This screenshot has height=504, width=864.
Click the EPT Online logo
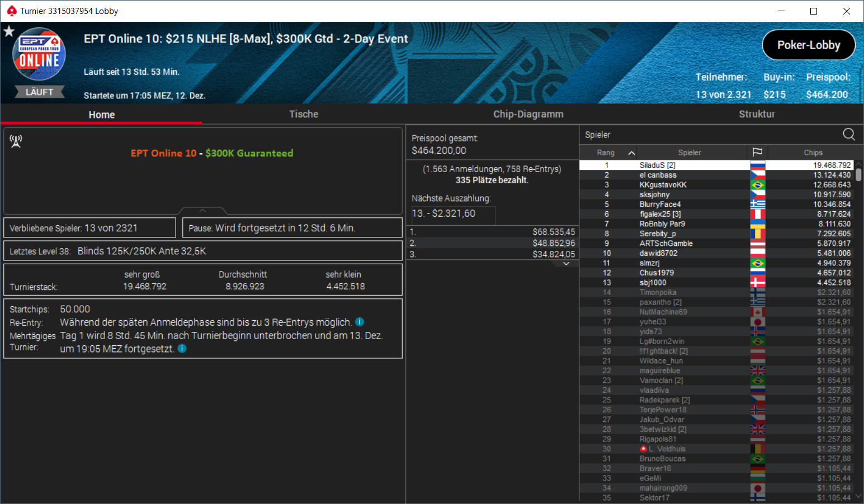39,54
